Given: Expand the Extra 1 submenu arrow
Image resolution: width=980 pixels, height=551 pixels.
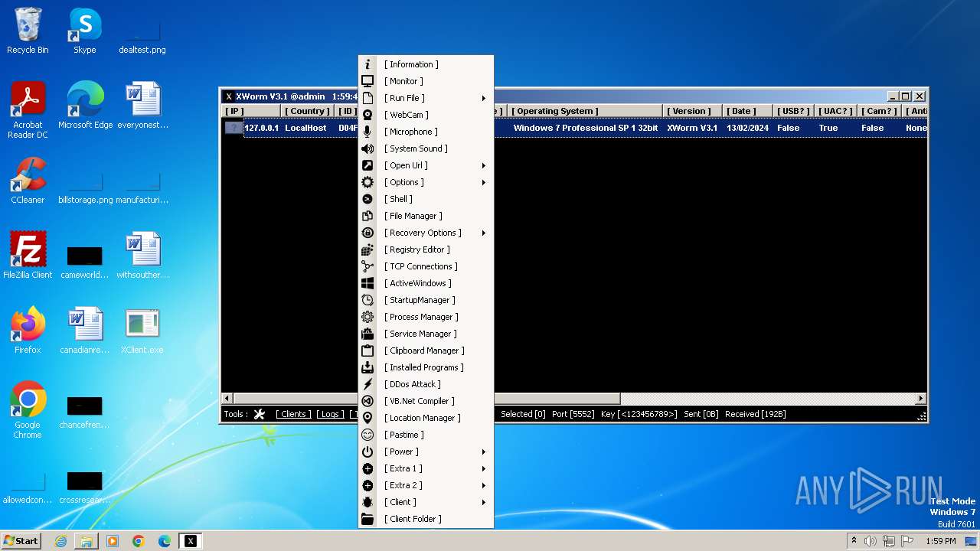Looking at the screenshot, I should click(484, 468).
